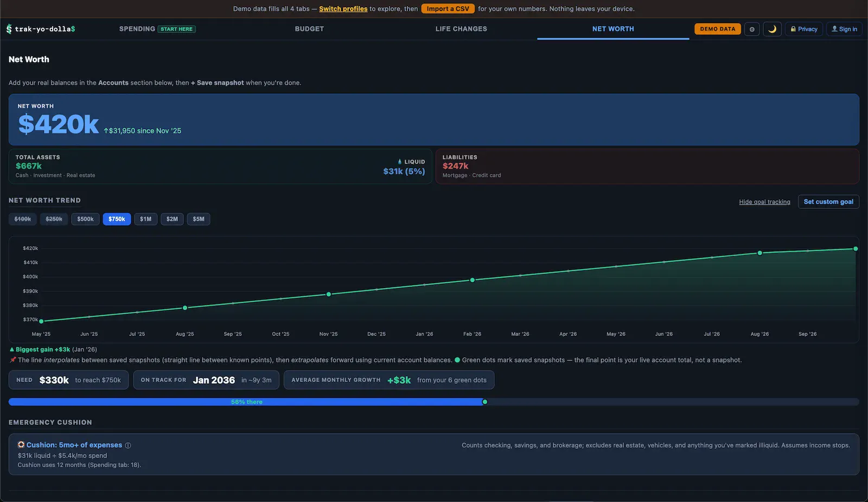Screen dimensions: 868x502
Task: Click the $667k total assets value
Action: pos(29,166)
